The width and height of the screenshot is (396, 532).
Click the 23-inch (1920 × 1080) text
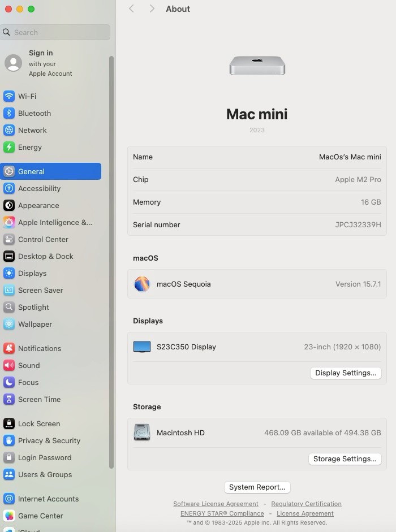click(x=342, y=347)
